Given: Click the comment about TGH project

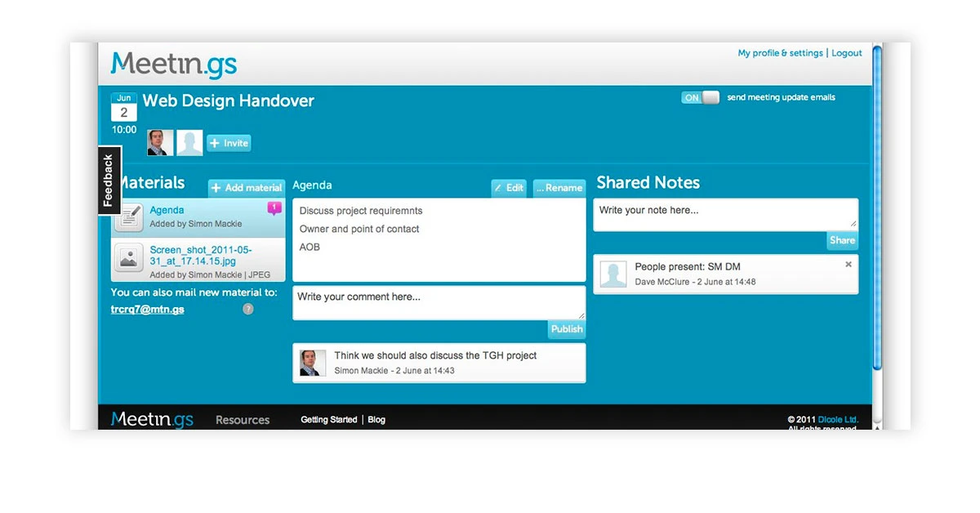Looking at the screenshot, I should (435, 355).
